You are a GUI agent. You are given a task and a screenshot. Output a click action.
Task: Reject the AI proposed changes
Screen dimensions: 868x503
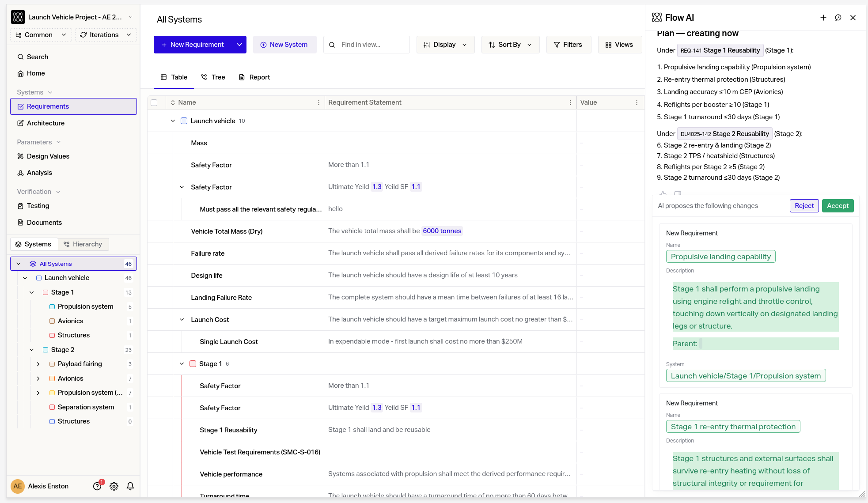(x=804, y=206)
